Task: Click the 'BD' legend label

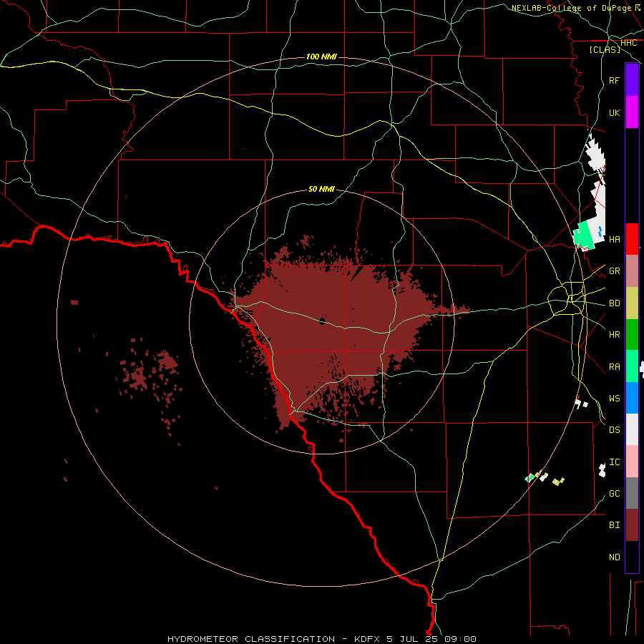Action: 614,303
